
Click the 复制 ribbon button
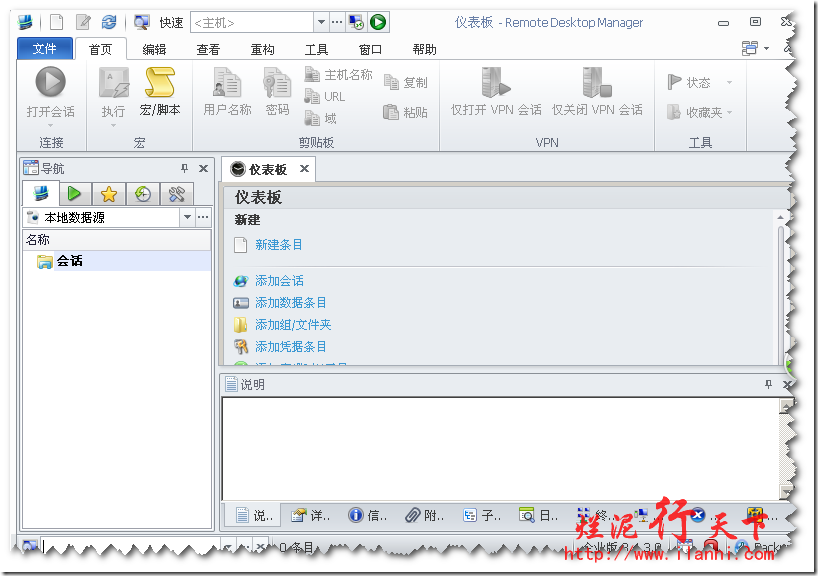tap(406, 82)
